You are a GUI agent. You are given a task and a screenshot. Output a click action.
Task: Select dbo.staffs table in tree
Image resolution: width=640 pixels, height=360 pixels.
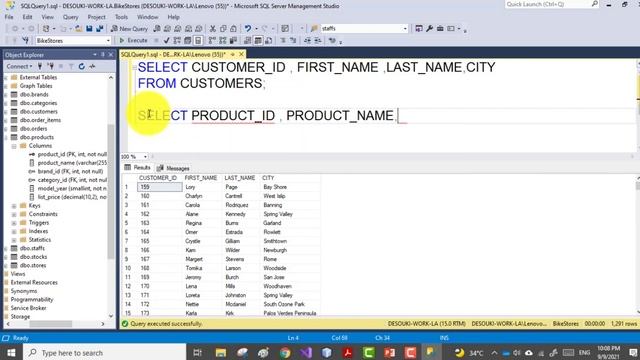tap(32, 248)
